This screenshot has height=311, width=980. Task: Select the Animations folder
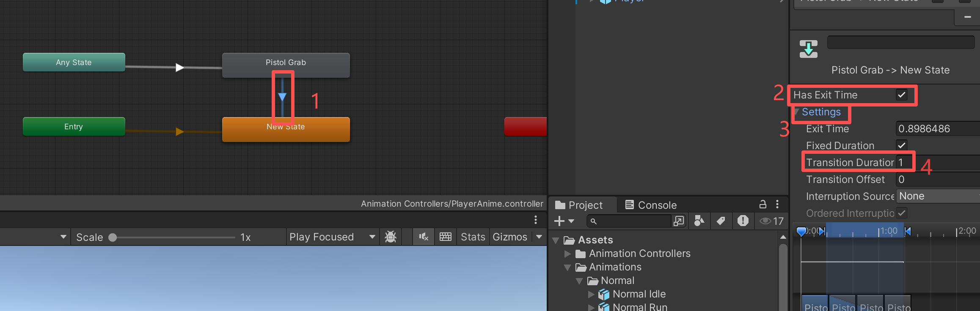coord(615,267)
